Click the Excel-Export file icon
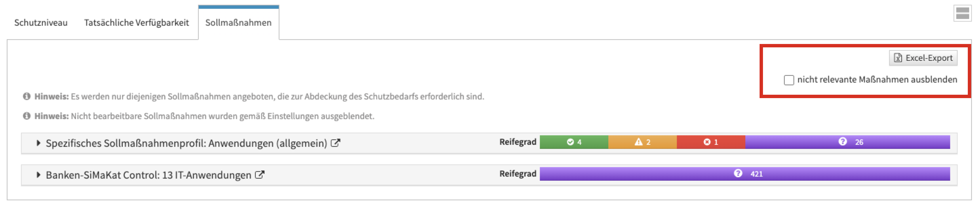980x205 pixels. coord(898,58)
